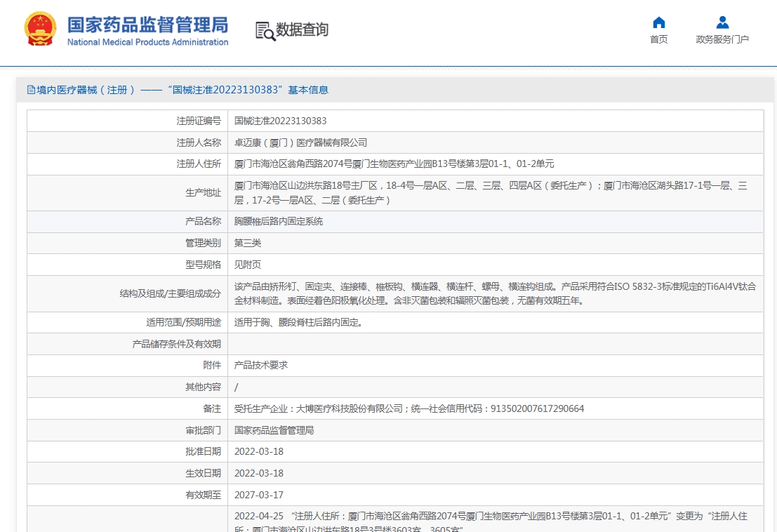Screen dimensions: 777x532
Task: Select the 注册人住所 label
Action: (199, 164)
